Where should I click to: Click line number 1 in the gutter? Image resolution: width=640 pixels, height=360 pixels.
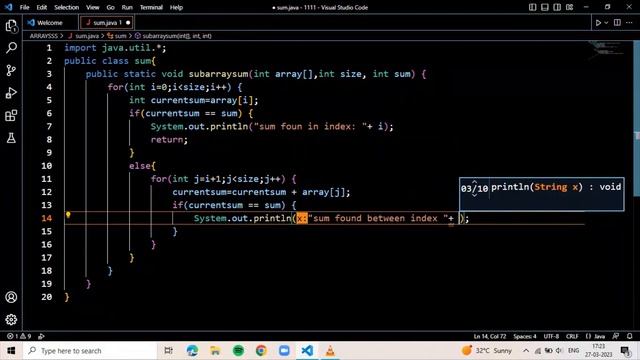coord(49,48)
